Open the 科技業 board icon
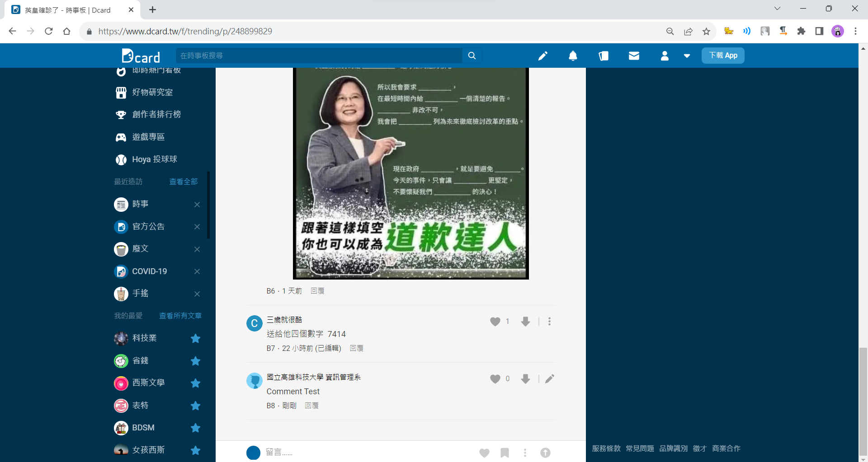The image size is (868, 462). pos(121,338)
